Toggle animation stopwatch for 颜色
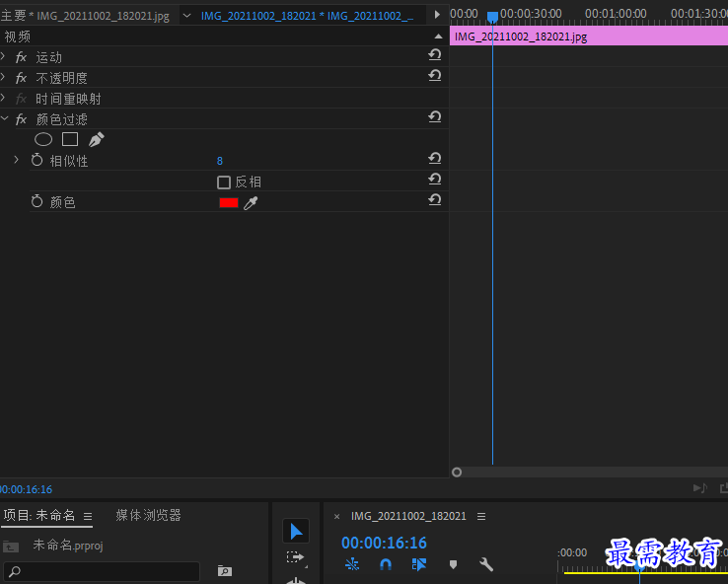This screenshot has width=728, height=584. pyautogui.click(x=36, y=201)
